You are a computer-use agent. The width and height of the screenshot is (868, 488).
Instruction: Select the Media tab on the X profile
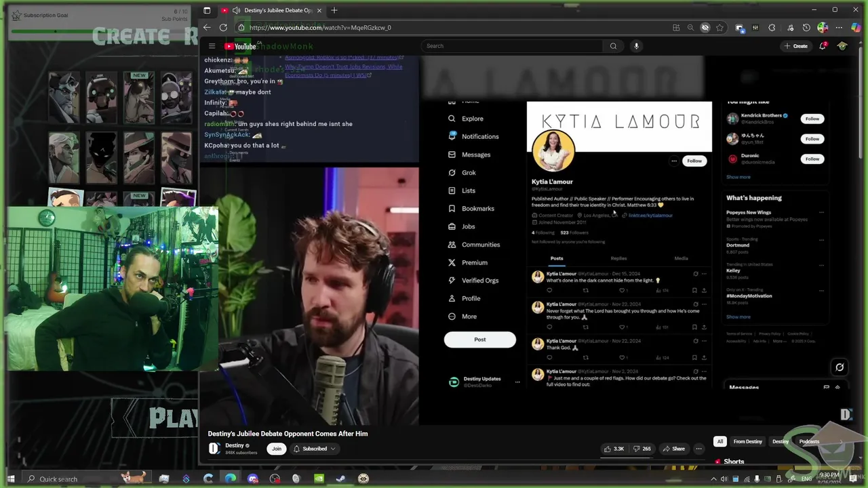681,258
